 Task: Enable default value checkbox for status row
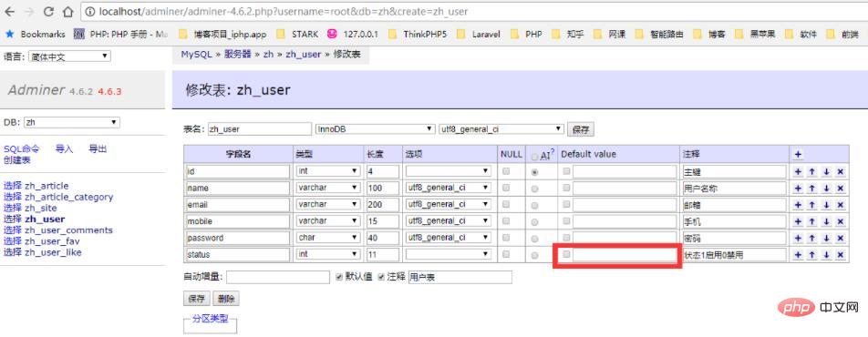click(565, 254)
